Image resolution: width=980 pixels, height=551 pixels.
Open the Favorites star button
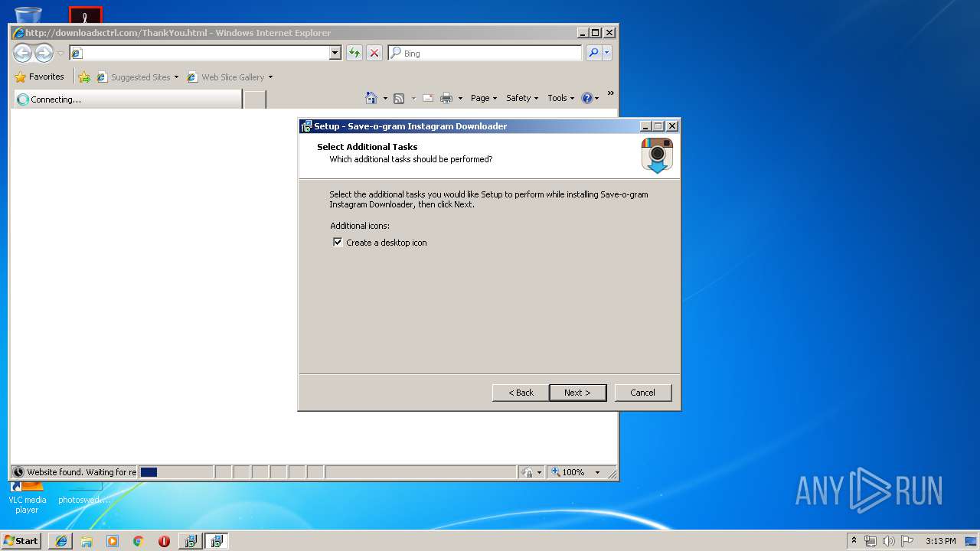pyautogui.click(x=39, y=77)
